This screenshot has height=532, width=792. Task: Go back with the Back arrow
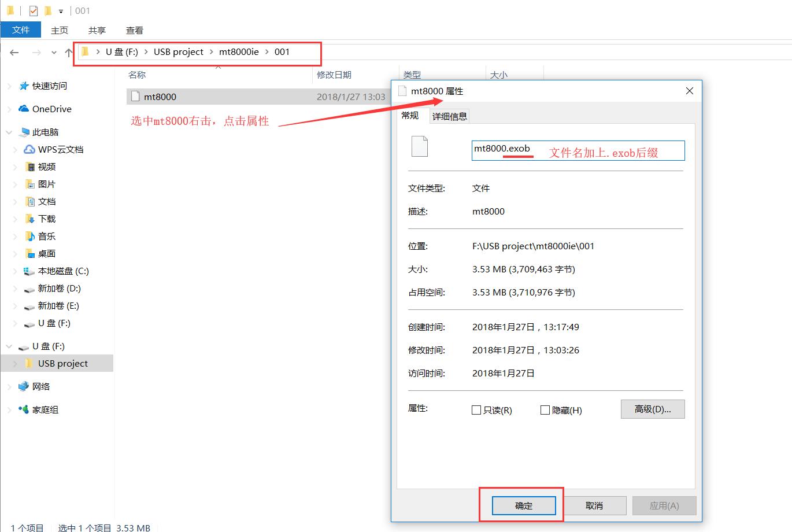(14, 53)
